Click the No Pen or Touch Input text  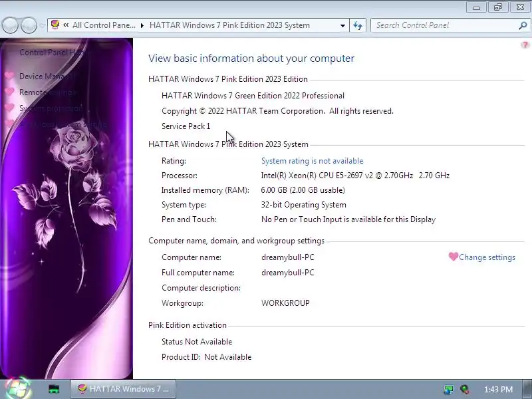(x=348, y=219)
